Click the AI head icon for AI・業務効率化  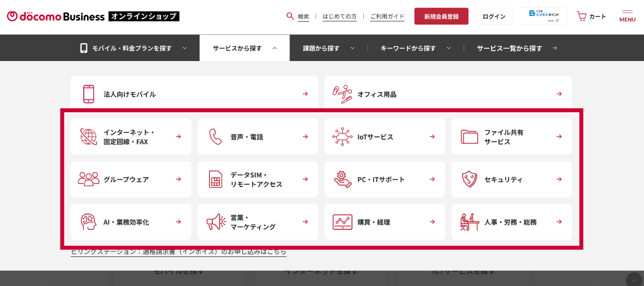coord(88,222)
